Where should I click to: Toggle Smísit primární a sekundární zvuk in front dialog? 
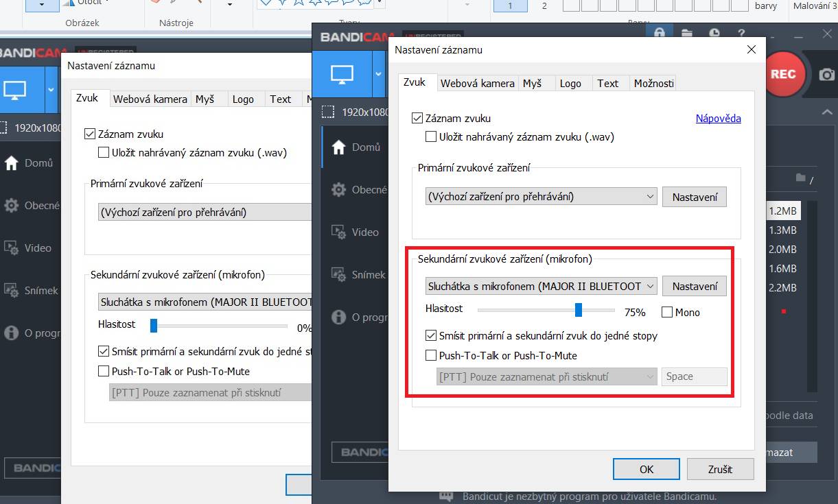431,335
